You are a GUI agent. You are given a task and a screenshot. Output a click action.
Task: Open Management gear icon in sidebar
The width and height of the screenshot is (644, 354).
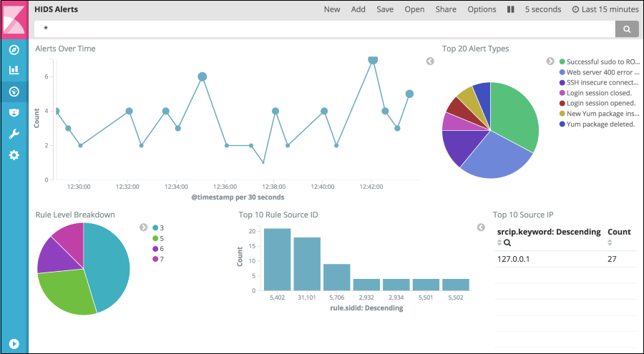pos(14,155)
